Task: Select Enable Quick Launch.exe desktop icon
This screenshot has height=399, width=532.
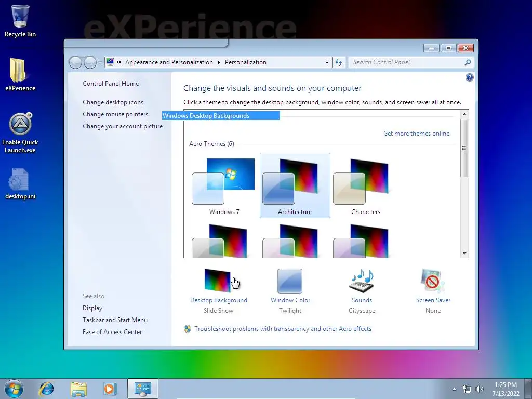Action: click(x=20, y=133)
